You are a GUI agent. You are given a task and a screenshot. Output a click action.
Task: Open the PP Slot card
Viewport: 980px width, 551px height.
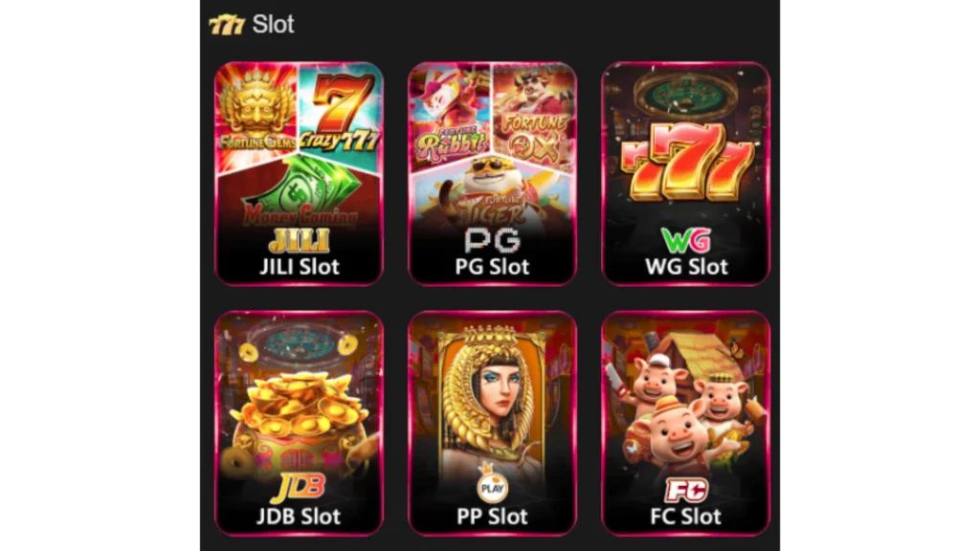492,423
